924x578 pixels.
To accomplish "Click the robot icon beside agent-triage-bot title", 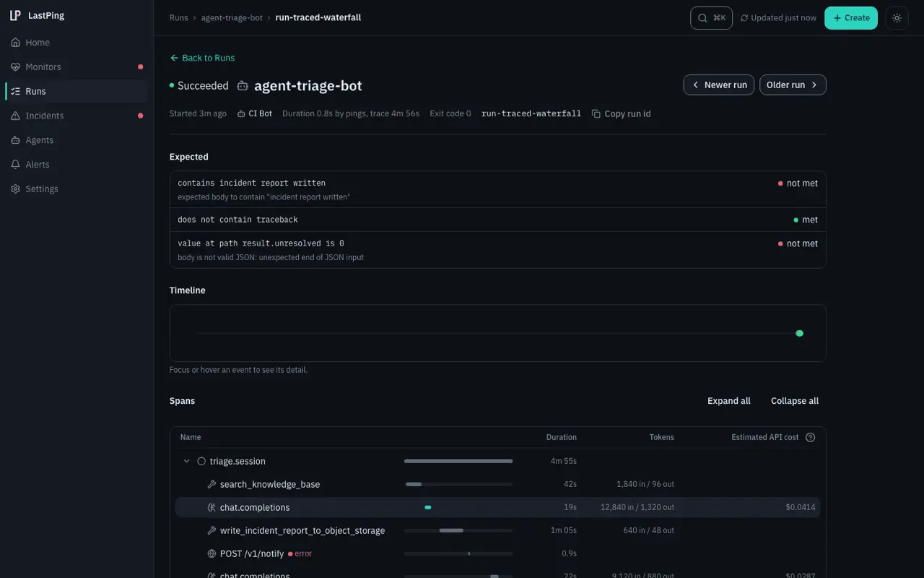I will click(x=243, y=86).
